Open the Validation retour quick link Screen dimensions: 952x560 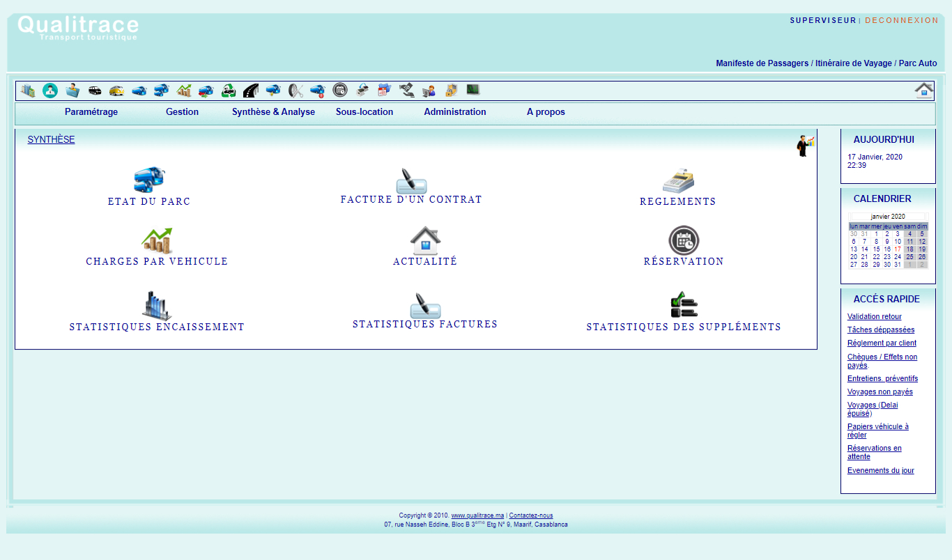coord(874,317)
